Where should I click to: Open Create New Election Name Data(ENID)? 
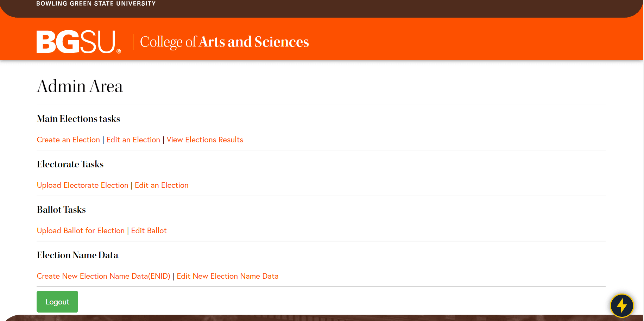[103, 276]
